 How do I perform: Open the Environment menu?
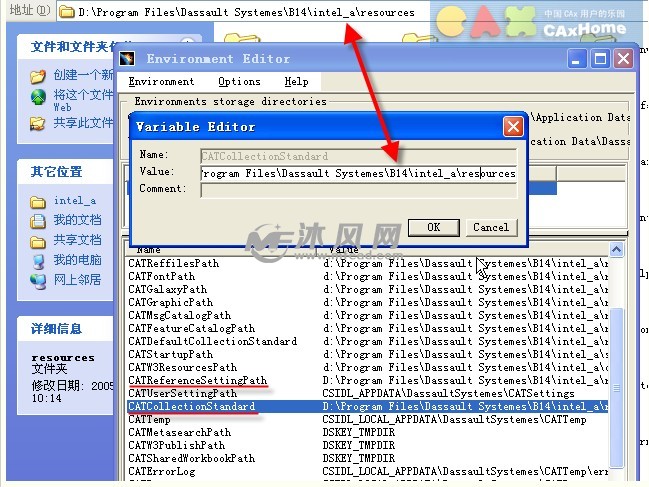[x=161, y=81]
